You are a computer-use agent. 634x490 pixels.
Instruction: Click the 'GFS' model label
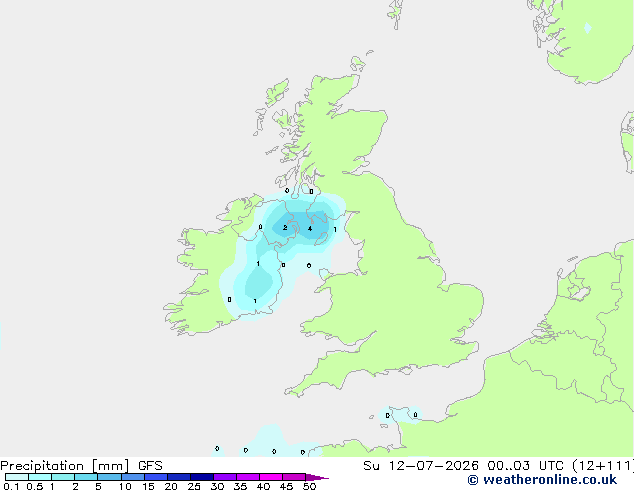click(150, 466)
